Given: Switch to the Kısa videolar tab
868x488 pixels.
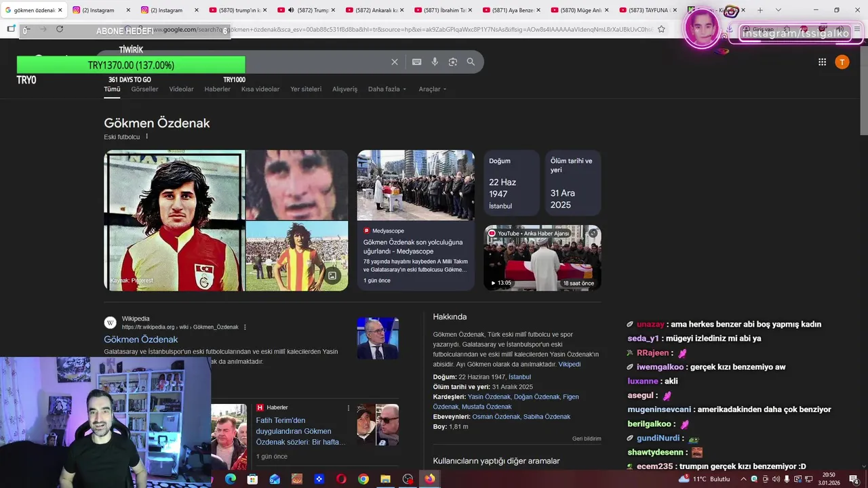Looking at the screenshot, I should click(260, 89).
